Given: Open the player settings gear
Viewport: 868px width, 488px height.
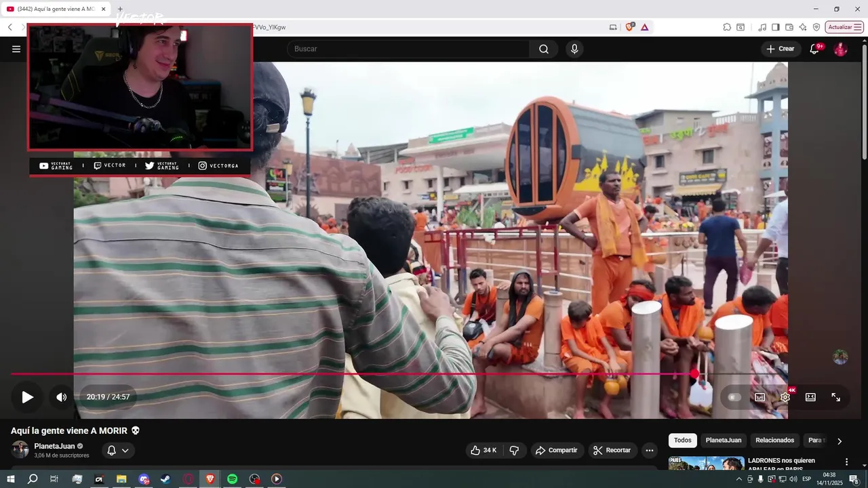Looking at the screenshot, I should click(x=785, y=397).
